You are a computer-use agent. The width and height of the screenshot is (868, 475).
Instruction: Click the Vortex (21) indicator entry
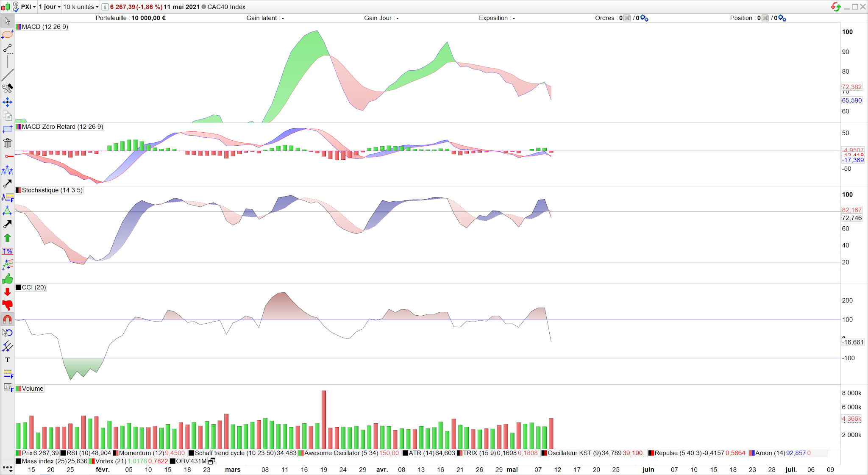click(x=129, y=461)
